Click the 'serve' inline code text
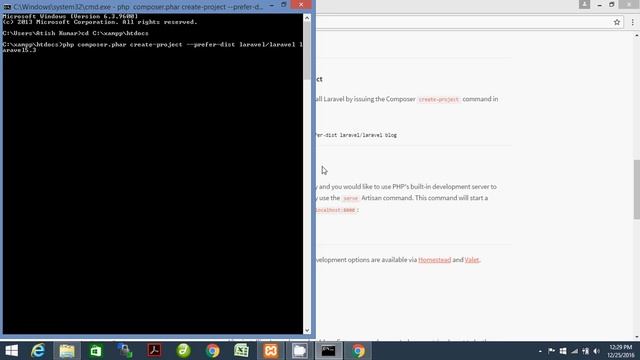The width and height of the screenshot is (640, 360). [350, 198]
